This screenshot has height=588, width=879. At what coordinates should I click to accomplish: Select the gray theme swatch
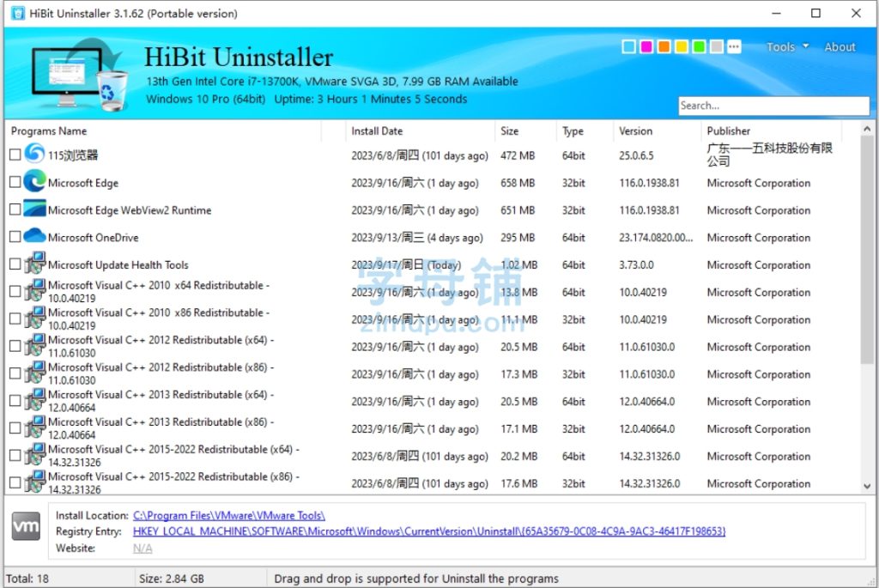717,46
